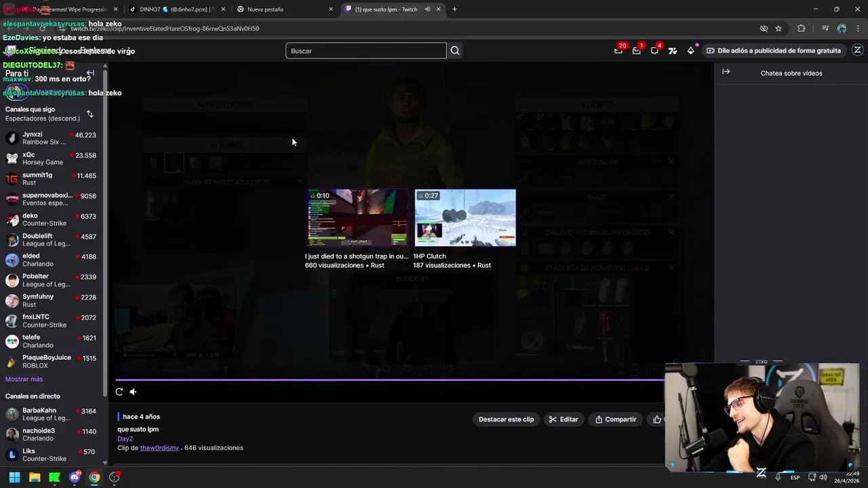
Task: Open Discord from the taskbar
Action: (x=75, y=477)
